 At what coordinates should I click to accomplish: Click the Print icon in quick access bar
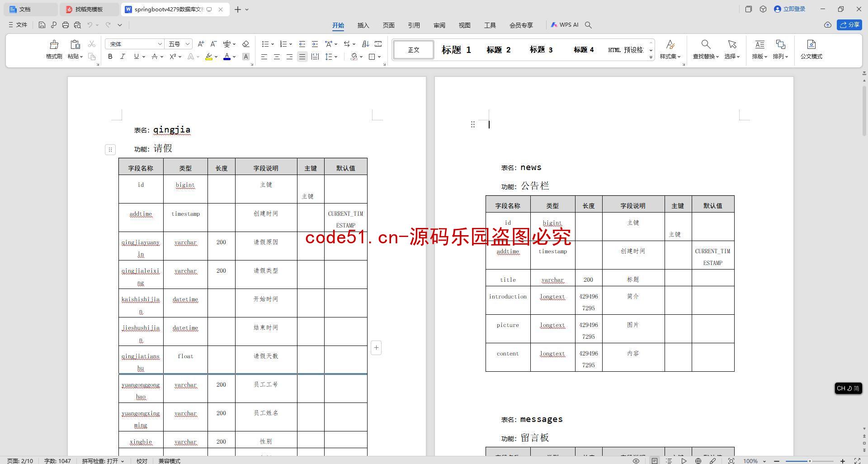click(x=65, y=25)
